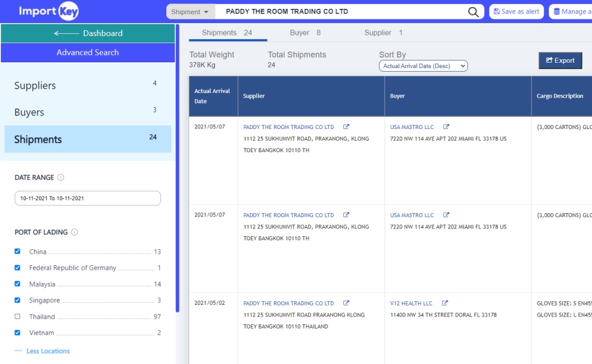The height and width of the screenshot is (364, 592).
Task: Open external link beside first supplier name
Action: pyautogui.click(x=346, y=127)
